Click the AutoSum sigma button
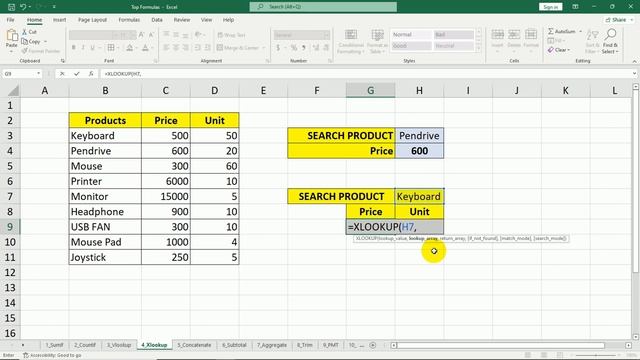Image resolution: width=640 pixels, height=360 pixels. pos(562,31)
